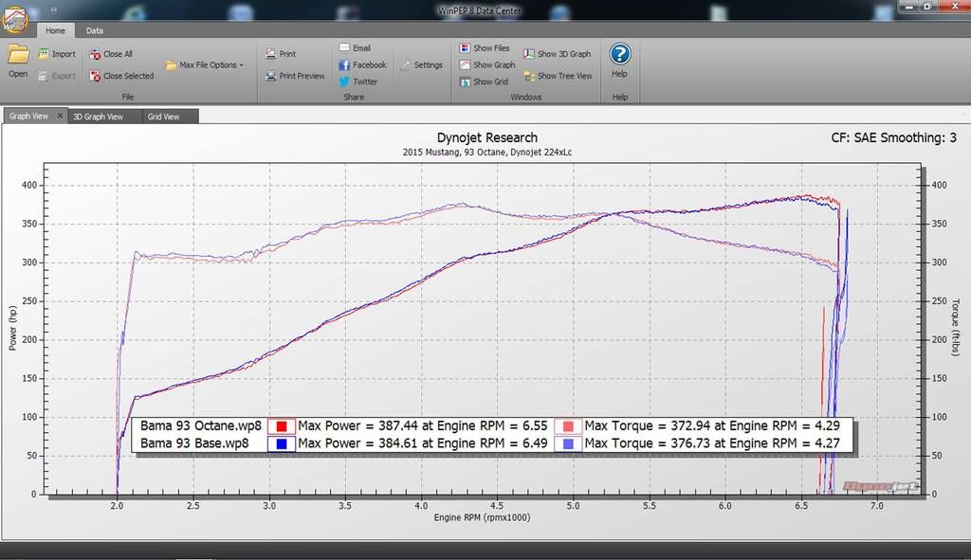Click the Engine RPM axis label
Screen dimensions: 971x560
[482, 517]
